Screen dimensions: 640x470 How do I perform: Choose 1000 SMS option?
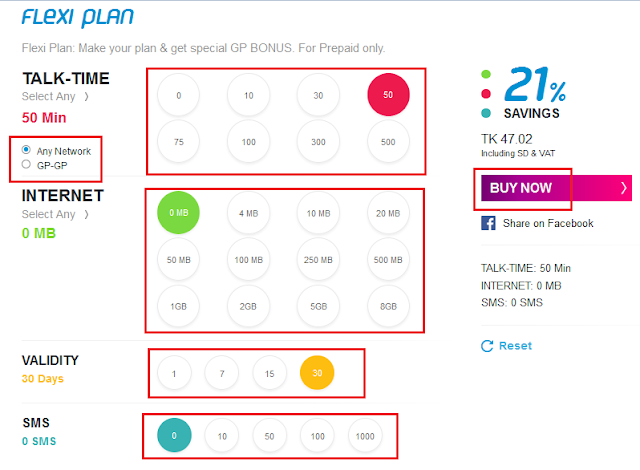tap(365, 436)
